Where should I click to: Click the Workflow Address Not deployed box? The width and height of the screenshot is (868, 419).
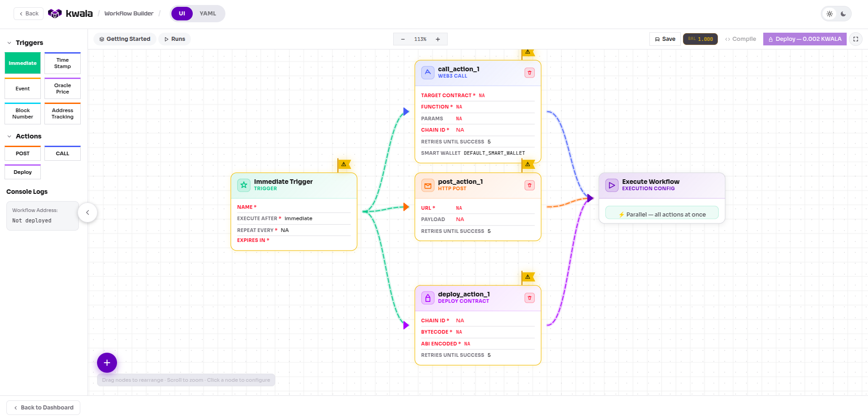[43, 216]
